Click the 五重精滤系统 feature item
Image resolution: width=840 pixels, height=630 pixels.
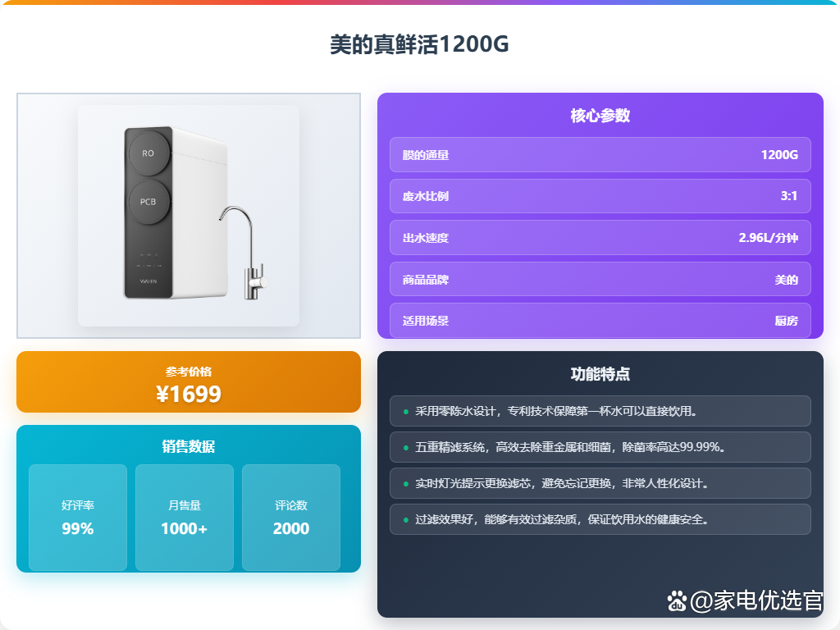(x=600, y=447)
